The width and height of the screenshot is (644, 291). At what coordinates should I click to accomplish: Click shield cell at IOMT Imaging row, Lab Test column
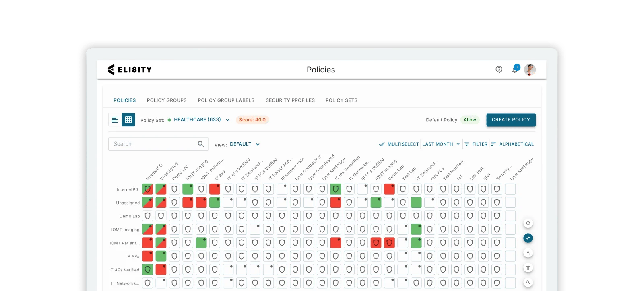[x=470, y=229]
